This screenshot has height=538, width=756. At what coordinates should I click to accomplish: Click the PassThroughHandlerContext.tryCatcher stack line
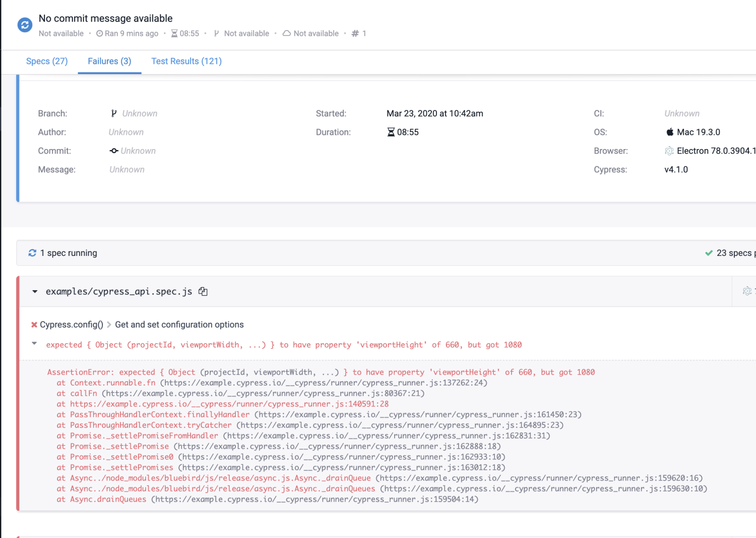tap(310, 425)
